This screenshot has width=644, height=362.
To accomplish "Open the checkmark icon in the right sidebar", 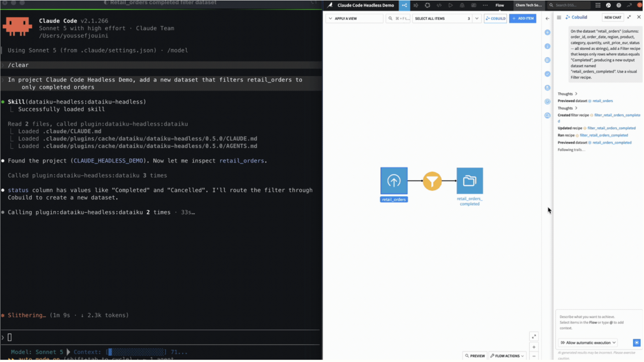I will [x=548, y=74].
